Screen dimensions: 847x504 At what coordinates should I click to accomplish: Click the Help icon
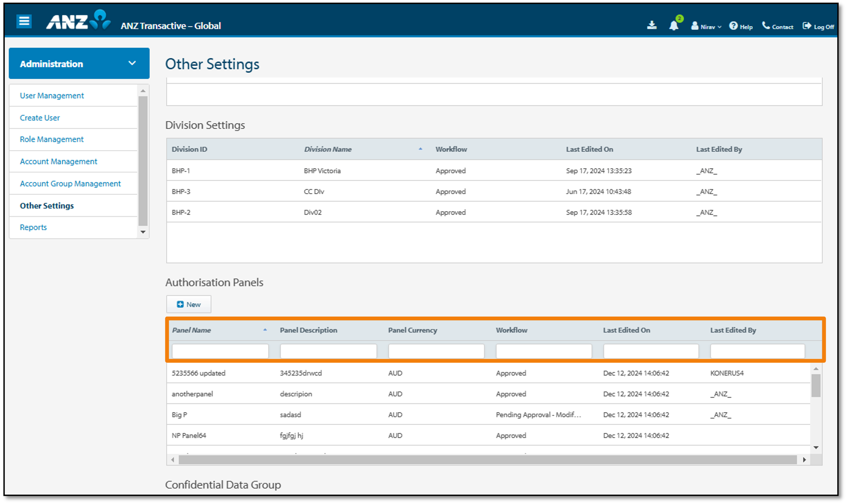[734, 27]
